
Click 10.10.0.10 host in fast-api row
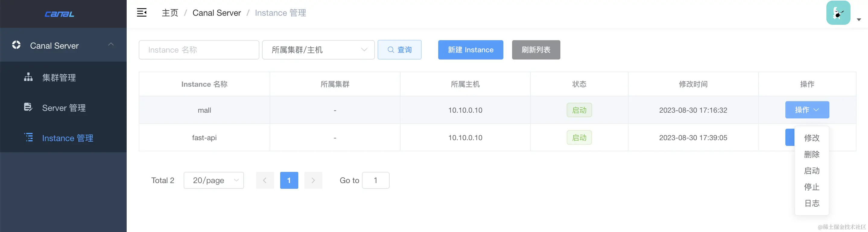465,137
